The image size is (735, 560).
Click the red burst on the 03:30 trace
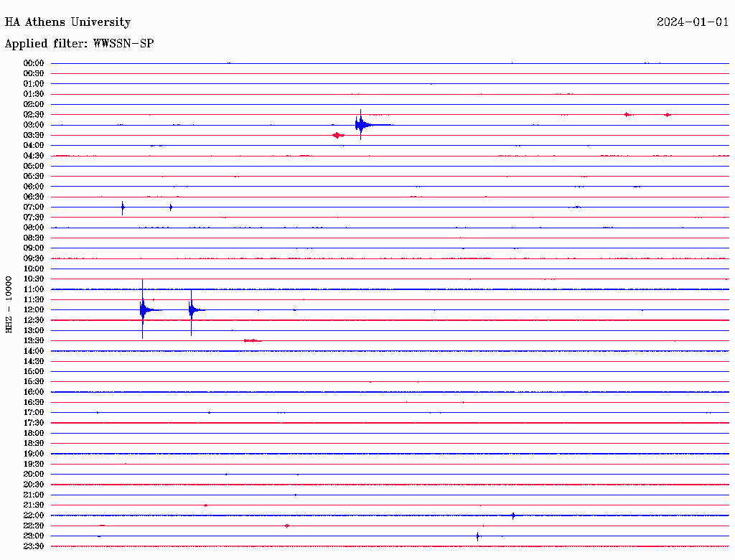pos(338,135)
